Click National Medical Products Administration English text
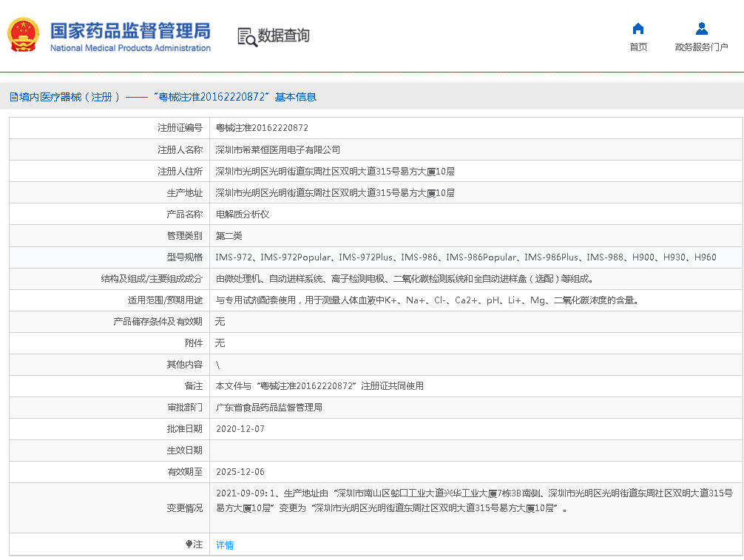This screenshot has height=560, width=744. pos(130,48)
